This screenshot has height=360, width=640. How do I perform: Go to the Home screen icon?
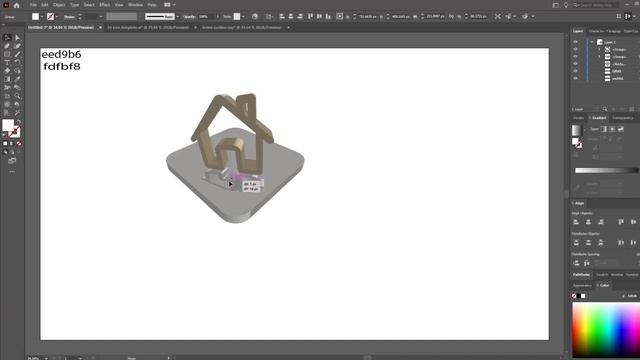point(16,5)
